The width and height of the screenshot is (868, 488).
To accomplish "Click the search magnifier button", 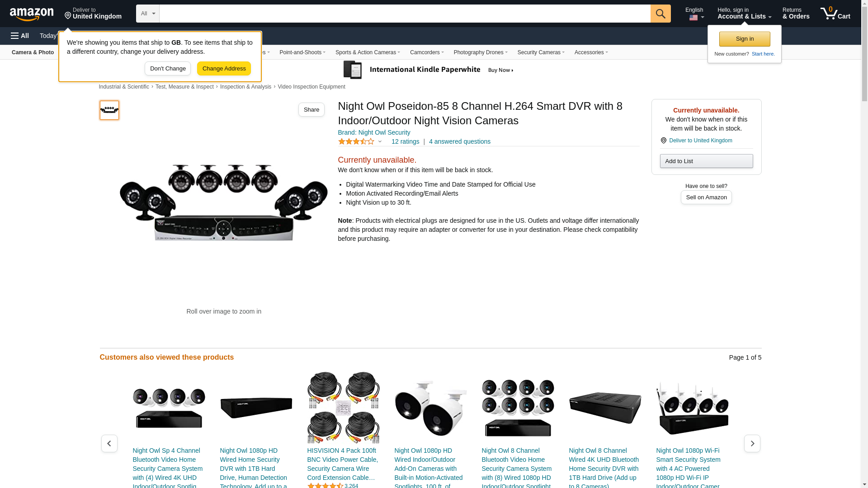I will tap(660, 14).
